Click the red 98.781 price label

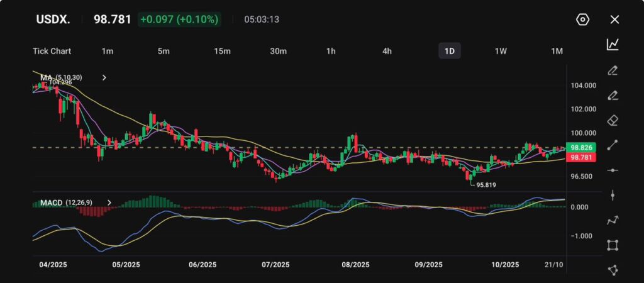(579, 157)
